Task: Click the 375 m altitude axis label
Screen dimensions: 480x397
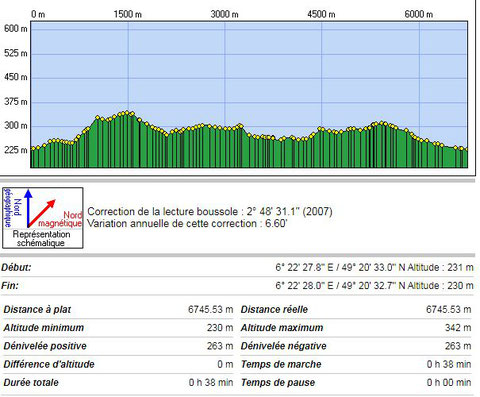Action: 15,102
